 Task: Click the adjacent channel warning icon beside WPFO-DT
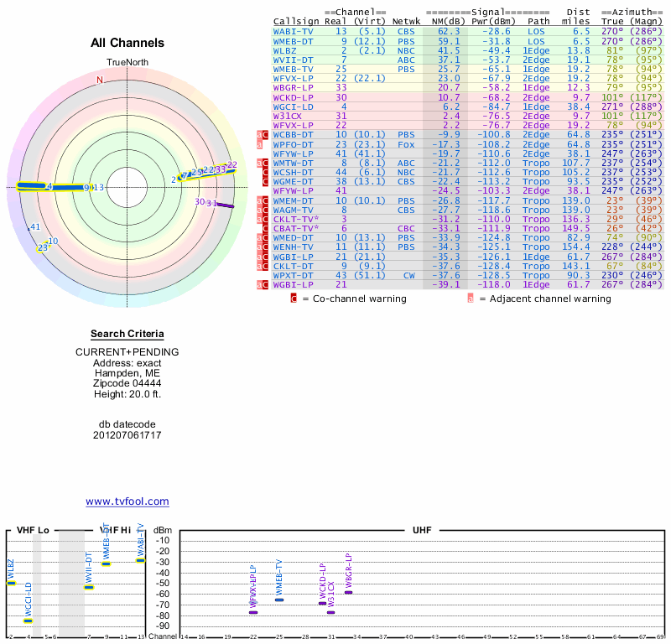261,144
